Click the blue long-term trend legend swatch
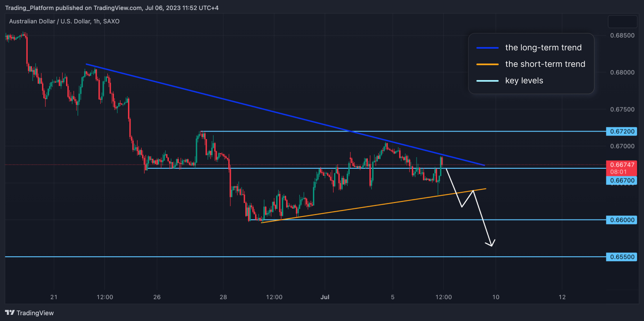This screenshot has height=321, width=644. point(488,48)
